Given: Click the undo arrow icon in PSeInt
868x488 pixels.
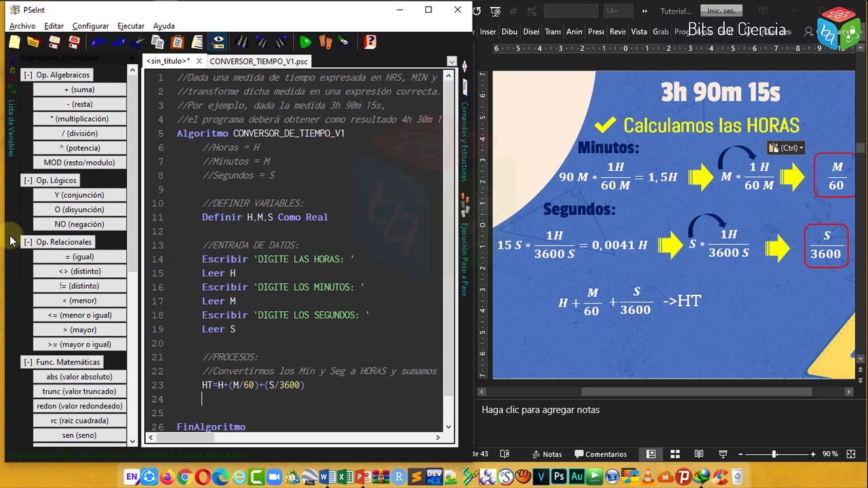Looking at the screenshot, I should (98, 42).
